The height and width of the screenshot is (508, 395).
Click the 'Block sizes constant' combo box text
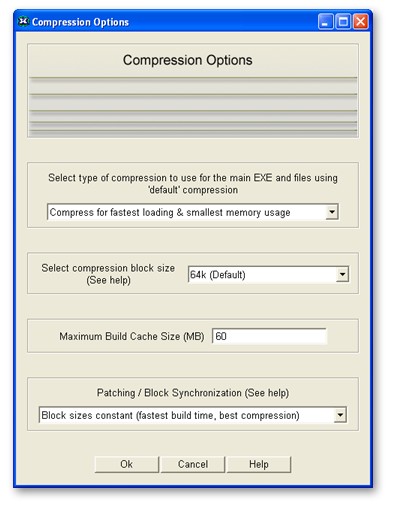coord(170,415)
